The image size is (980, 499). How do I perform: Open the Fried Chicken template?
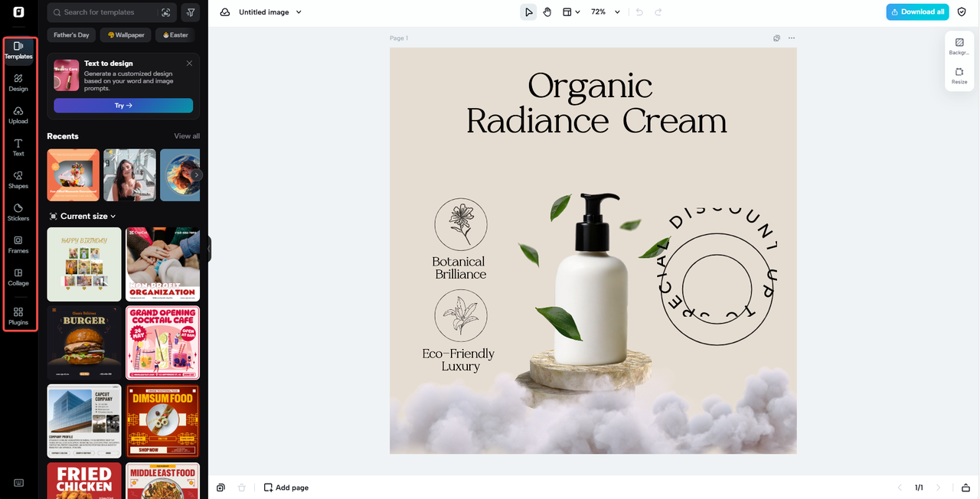[x=84, y=481]
